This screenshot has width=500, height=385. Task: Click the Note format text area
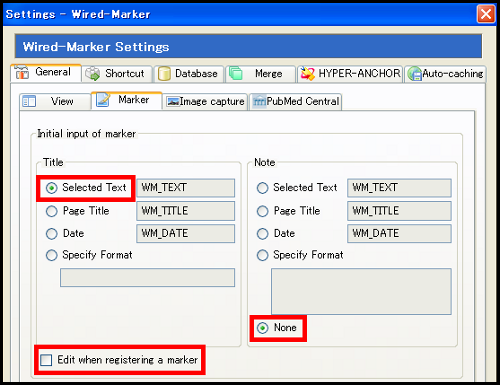[361, 291]
